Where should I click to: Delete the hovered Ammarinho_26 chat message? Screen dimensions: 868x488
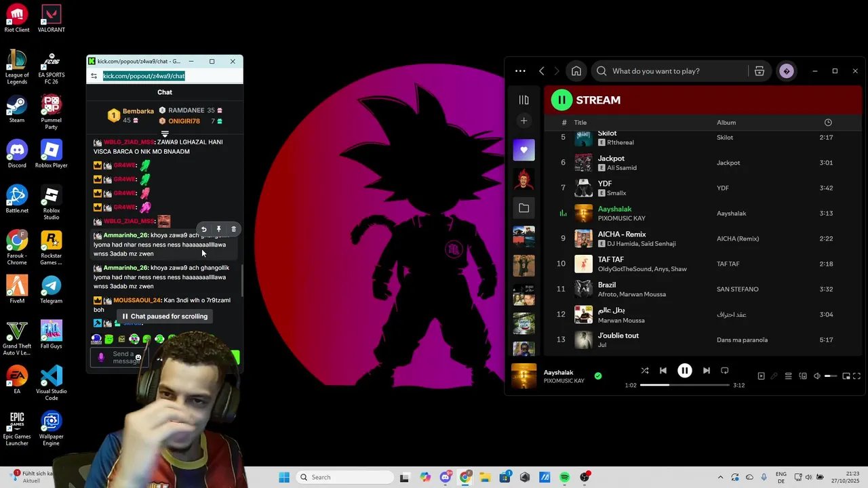click(233, 229)
